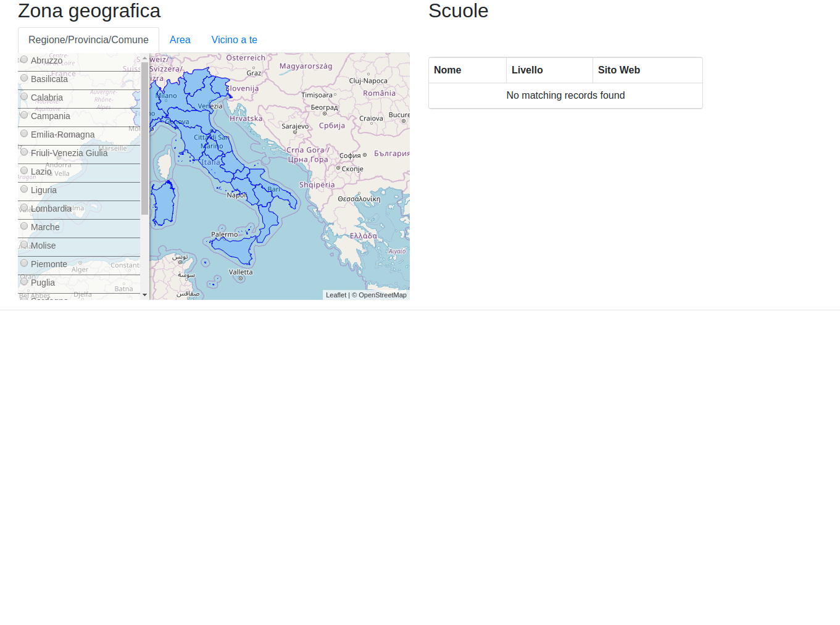Select the Abruzzo radio button
Viewport: 840px width, 625px height.
tap(24, 60)
